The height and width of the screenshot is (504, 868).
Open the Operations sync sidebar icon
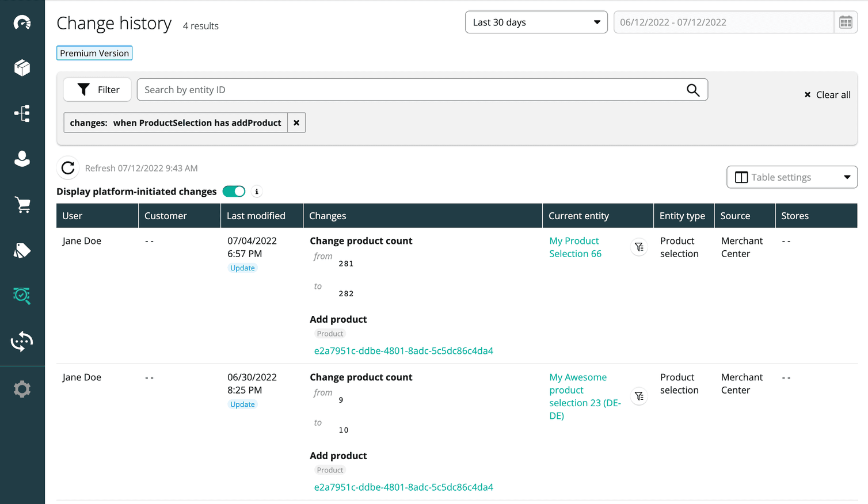click(22, 341)
